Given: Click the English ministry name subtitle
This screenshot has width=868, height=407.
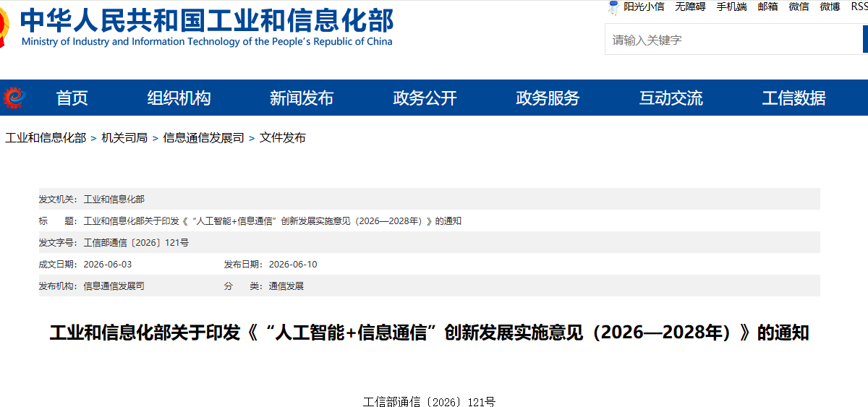Looking at the screenshot, I should point(207,41).
